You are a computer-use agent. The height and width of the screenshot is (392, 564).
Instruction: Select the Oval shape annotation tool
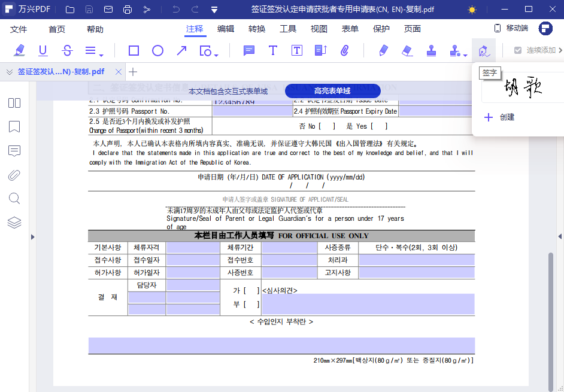click(x=157, y=50)
